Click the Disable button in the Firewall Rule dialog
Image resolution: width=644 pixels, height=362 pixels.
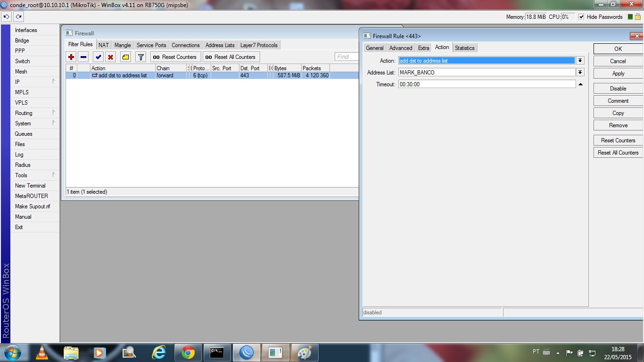click(618, 89)
